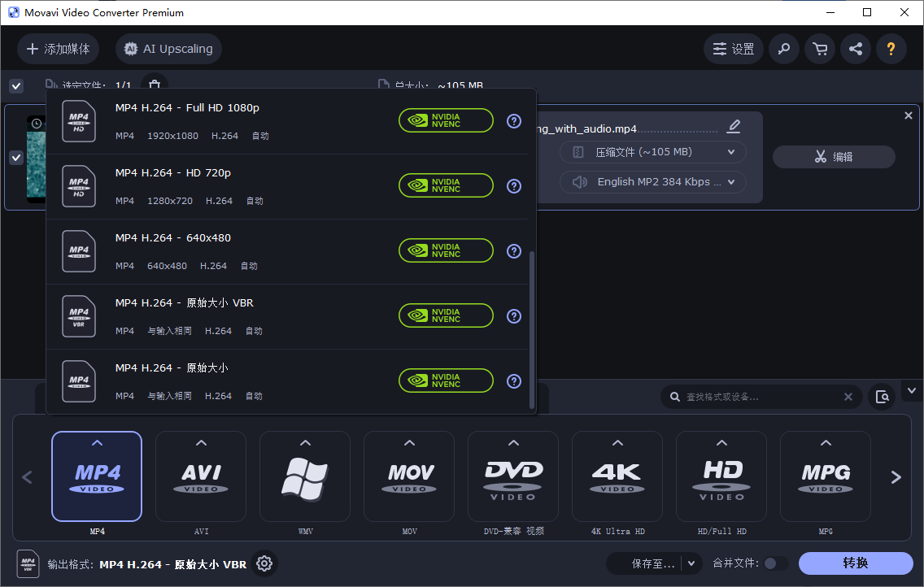Remove the file with the X icon

pyautogui.click(x=908, y=116)
